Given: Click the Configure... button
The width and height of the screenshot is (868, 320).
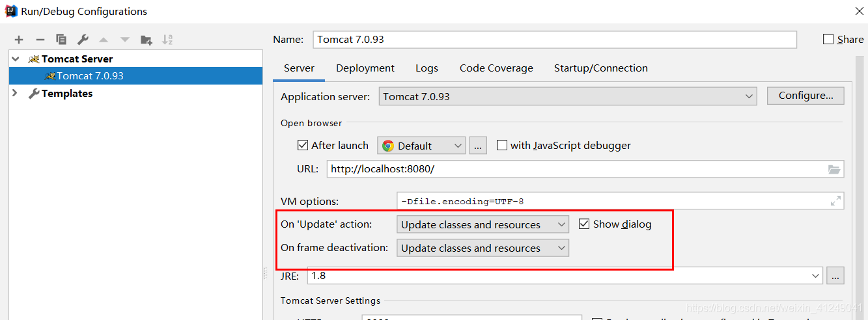Looking at the screenshot, I should 805,96.
